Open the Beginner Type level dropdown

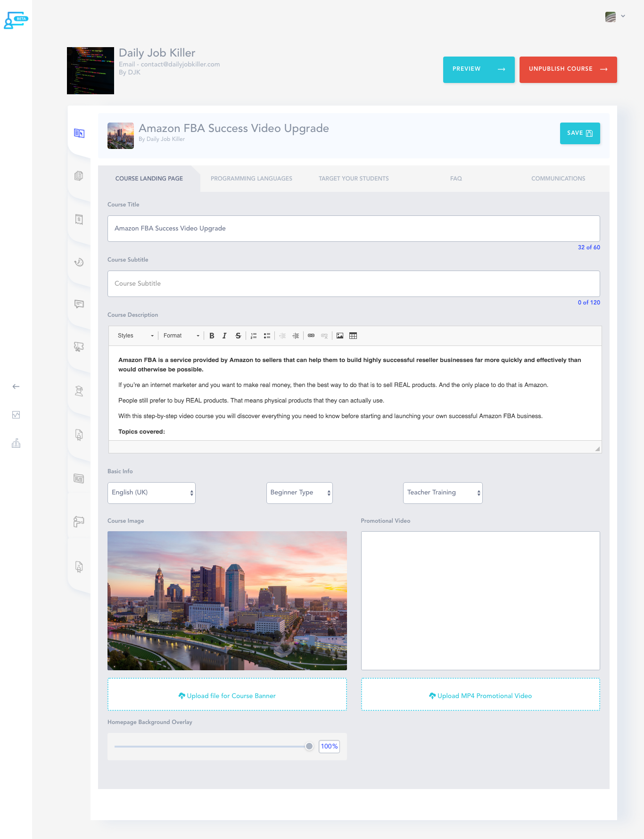pos(299,493)
